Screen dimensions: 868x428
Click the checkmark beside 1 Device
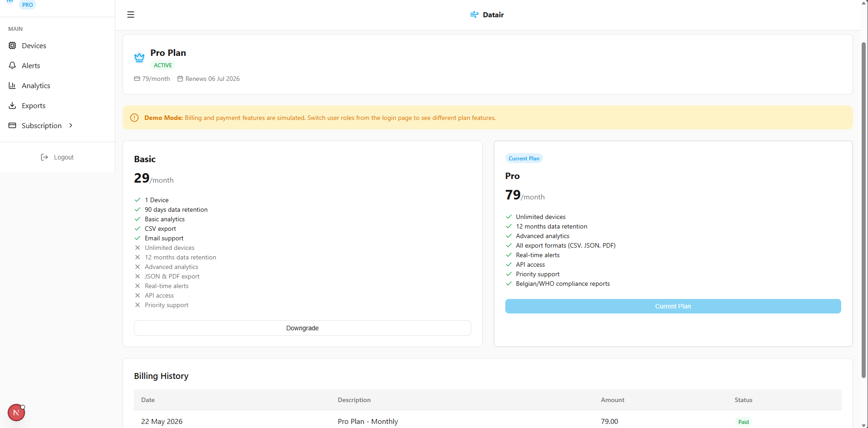[x=138, y=200]
